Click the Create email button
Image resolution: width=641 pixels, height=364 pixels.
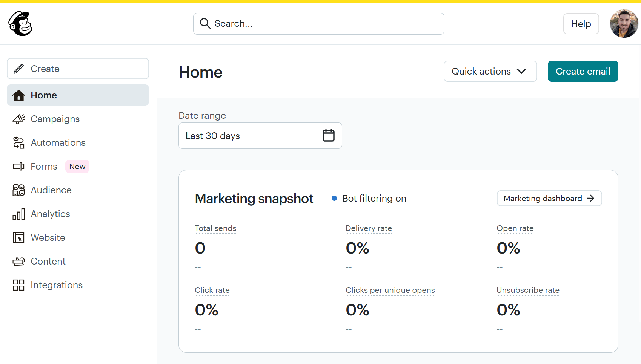click(583, 71)
